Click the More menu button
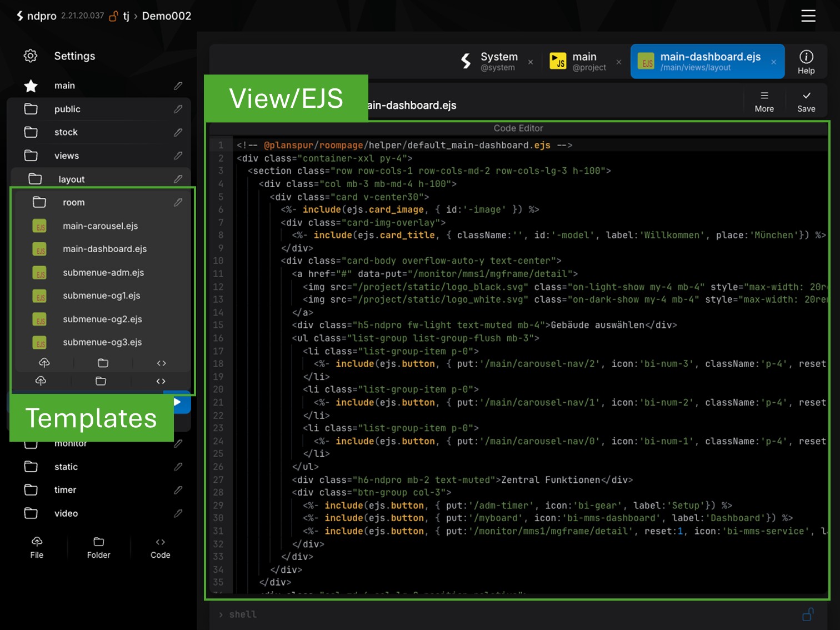Image resolution: width=840 pixels, height=630 pixels. (x=764, y=102)
